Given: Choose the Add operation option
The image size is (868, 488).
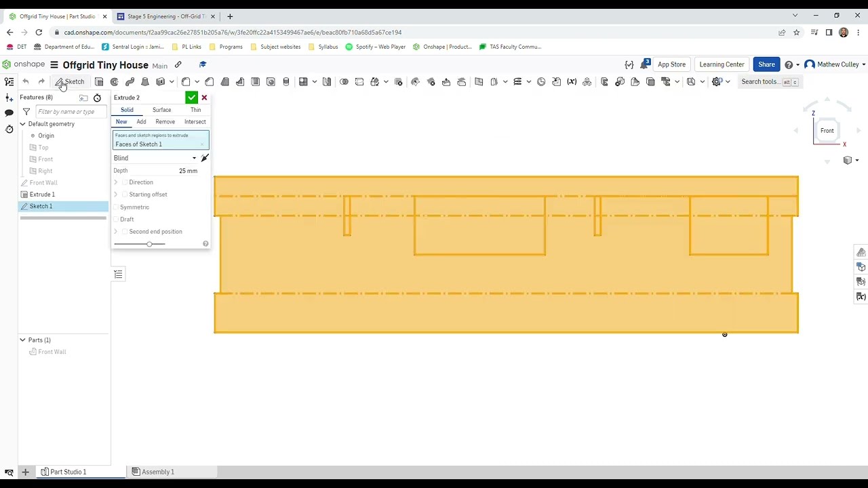Looking at the screenshot, I should (x=141, y=122).
